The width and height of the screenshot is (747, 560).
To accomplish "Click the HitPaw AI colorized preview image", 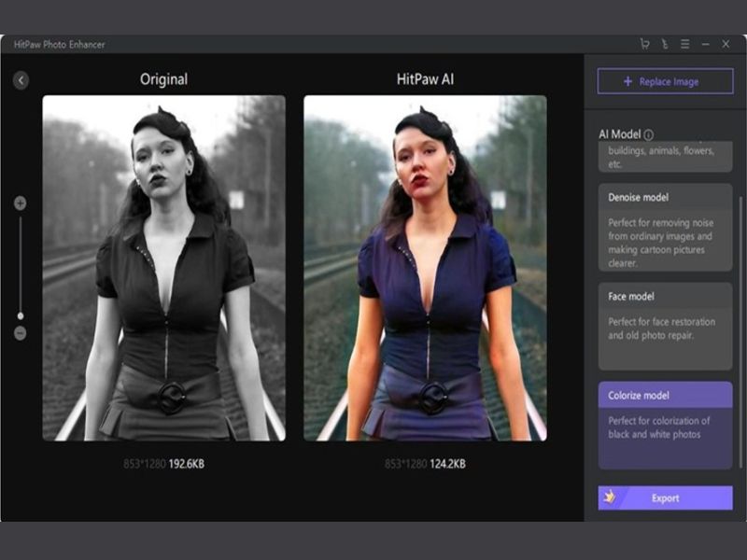I will click(425, 268).
